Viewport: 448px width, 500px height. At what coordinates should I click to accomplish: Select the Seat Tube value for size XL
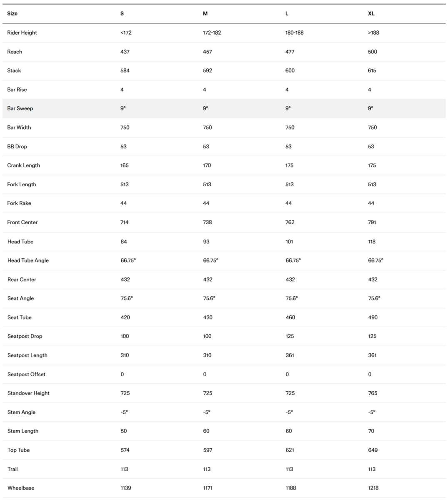373,317
